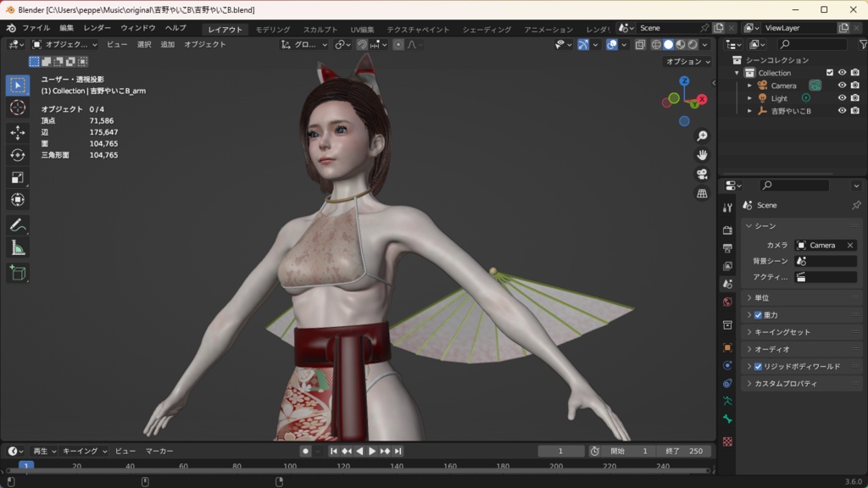This screenshot has height=488, width=868.
Task: Open the Texture properties checker tab
Action: [727, 441]
